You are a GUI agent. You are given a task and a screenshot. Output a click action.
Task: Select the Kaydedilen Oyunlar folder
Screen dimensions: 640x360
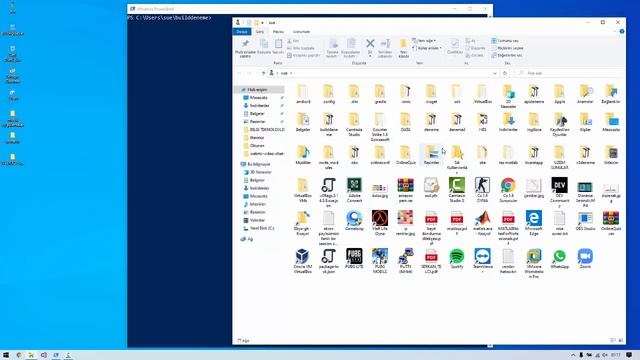click(559, 124)
